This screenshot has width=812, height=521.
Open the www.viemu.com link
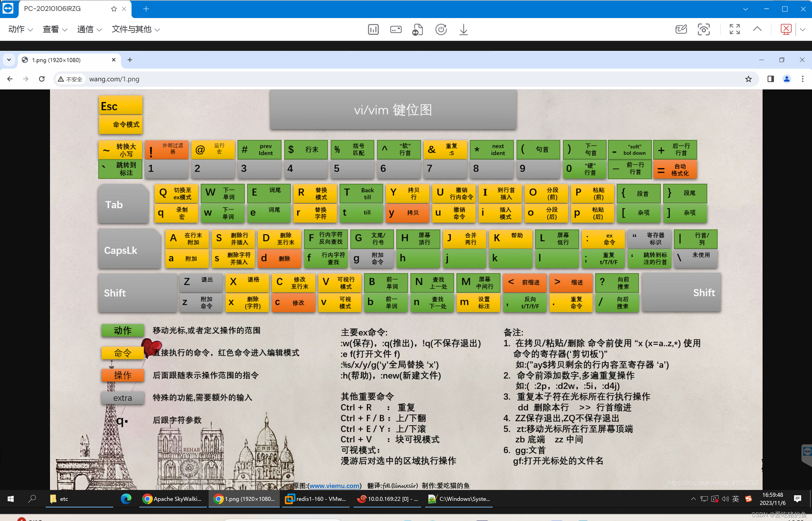coord(334,486)
